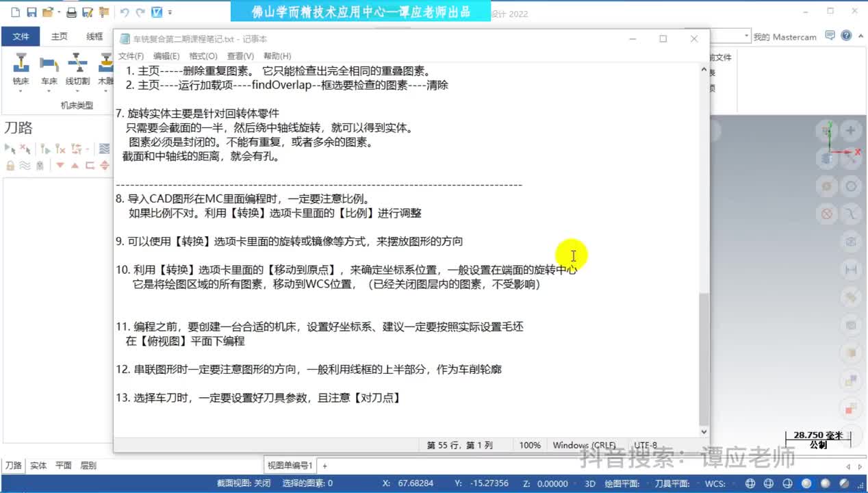Screen dimensions: 868x493
Task: Click the H-shaped dimension icon in right toolbar
Action: click(x=851, y=270)
